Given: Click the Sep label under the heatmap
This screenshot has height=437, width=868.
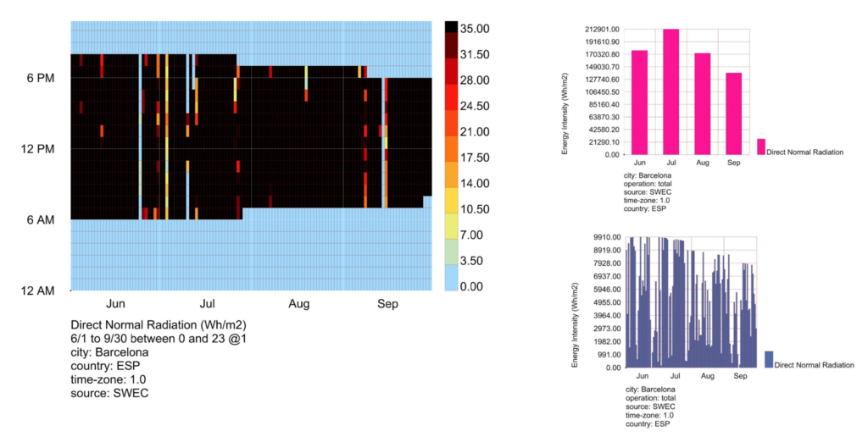Looking at the screenshot, I should pyautogui.click(x=387, y=303).
